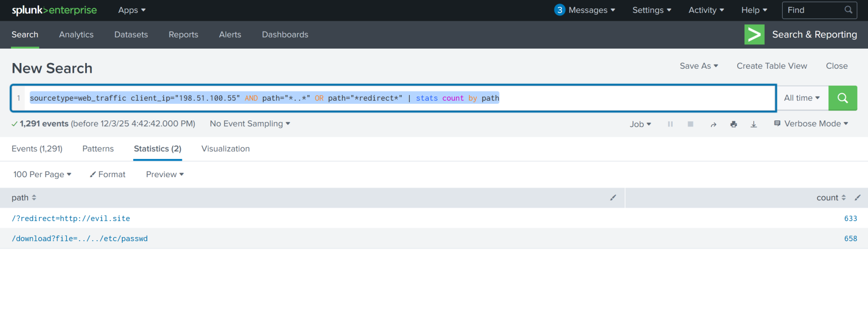Click the Close search button
This screenshot has width=868, height=312.
[837, 66]
